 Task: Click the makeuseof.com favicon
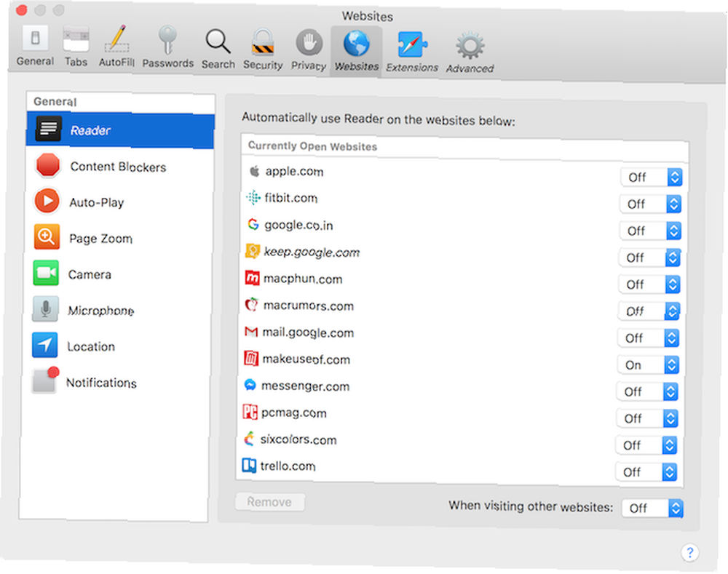pyautogui.click(x=251, y=358)
